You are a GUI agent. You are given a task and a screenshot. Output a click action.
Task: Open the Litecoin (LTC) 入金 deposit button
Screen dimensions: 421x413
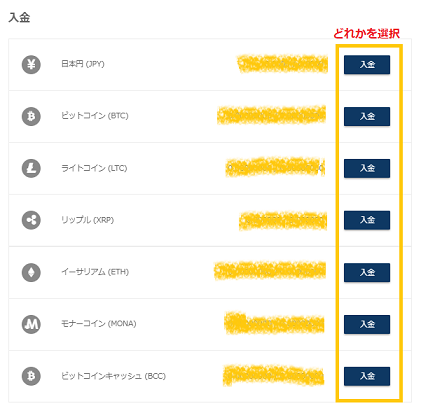tap(367, 168)
